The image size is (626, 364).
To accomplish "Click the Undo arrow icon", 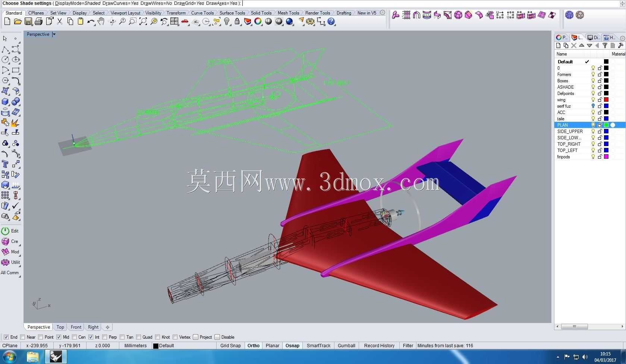I will click(x=91, y=22).
